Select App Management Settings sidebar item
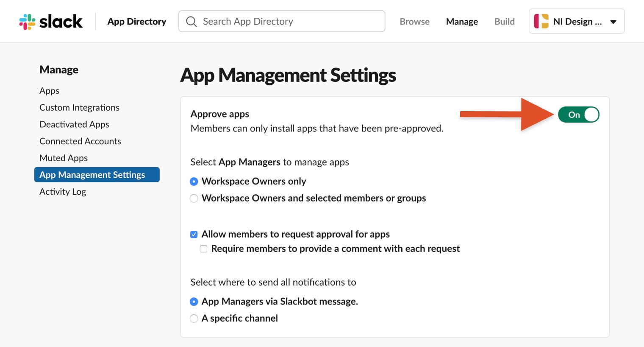Image resolution: width=644 pixels, height=347 pixels. [x=97, y=175]
